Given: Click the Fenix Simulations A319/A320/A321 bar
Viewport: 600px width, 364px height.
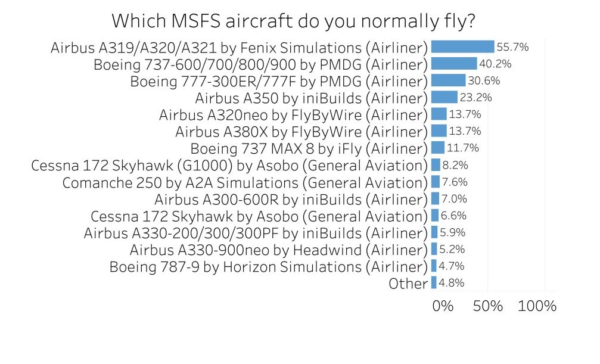Looking at the screenshot, I should (x=462, y=47).
